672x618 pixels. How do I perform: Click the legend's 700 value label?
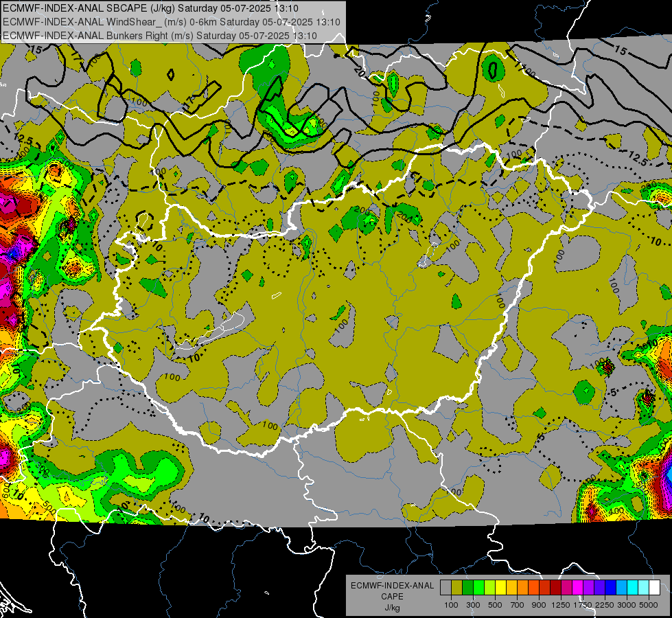(x=518, y=605)
